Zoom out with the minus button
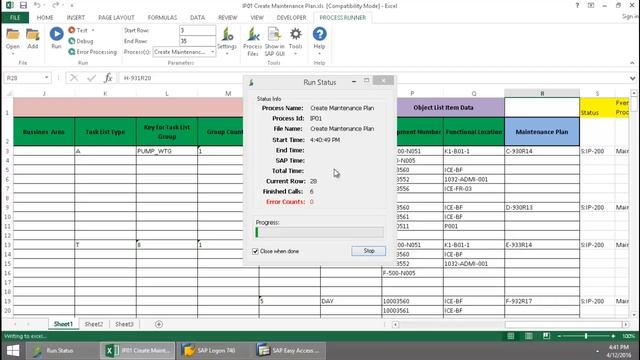Image resolution: width=640 pixels, height=360 pixels. (559, 336)
